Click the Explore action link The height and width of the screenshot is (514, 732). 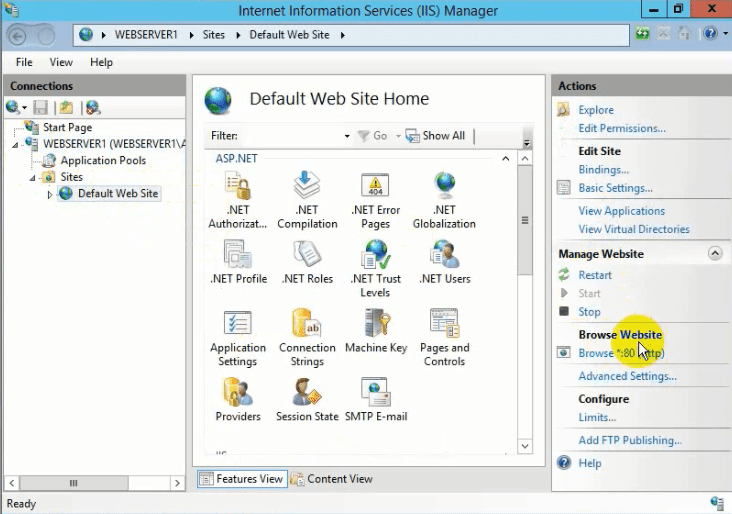click(596, 110)
